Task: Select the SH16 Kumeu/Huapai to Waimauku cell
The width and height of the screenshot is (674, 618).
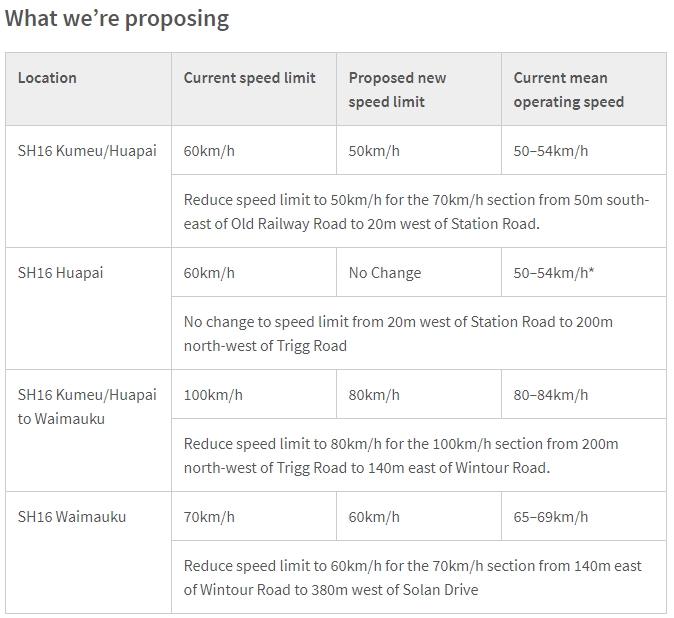Action: 87,406
